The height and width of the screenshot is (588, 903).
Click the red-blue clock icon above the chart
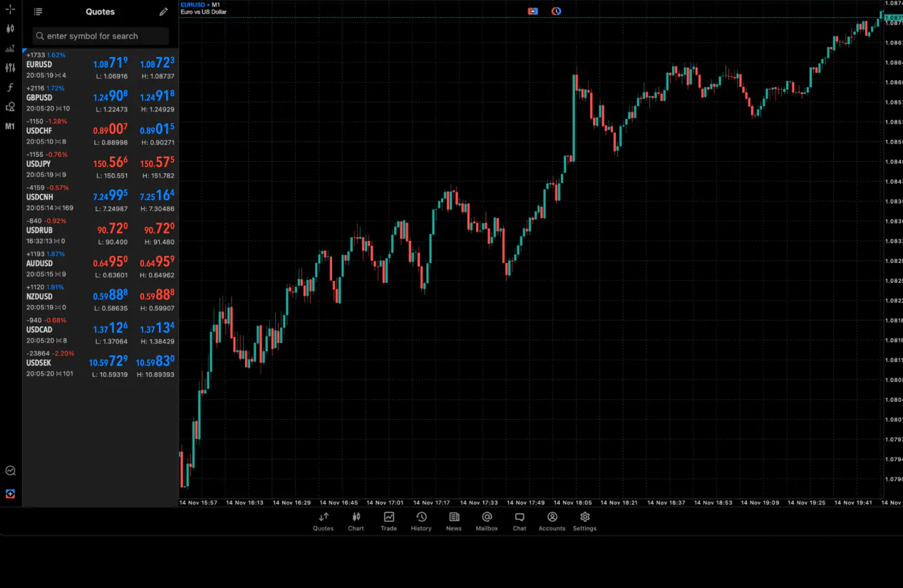point(556,11)
